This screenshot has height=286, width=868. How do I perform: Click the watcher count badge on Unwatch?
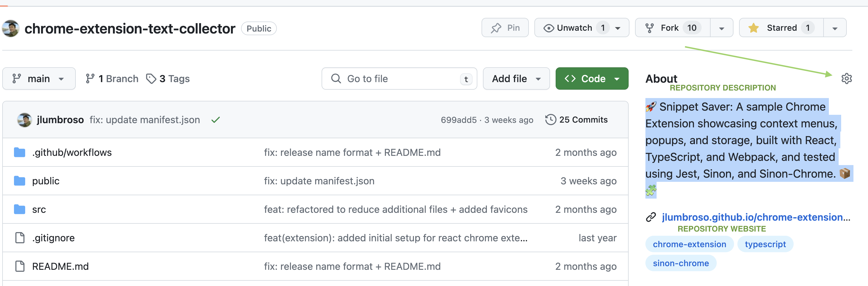603,28
